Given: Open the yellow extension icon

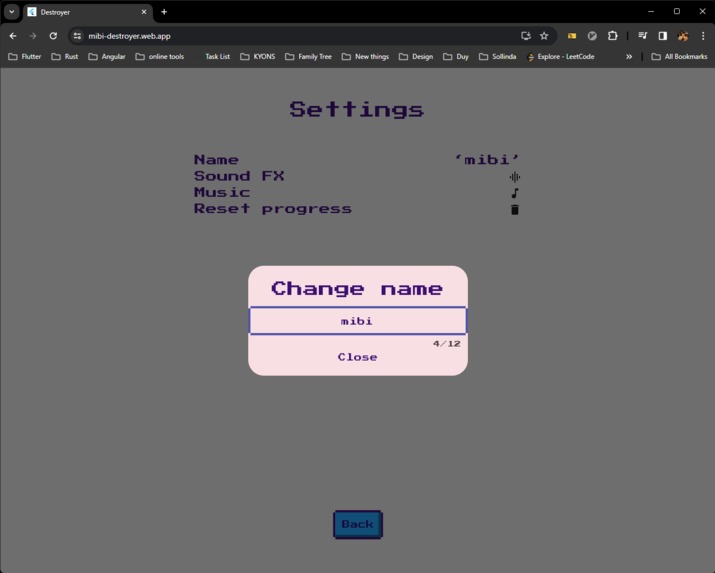Looking at the screenshot, I should pos(572,36).
